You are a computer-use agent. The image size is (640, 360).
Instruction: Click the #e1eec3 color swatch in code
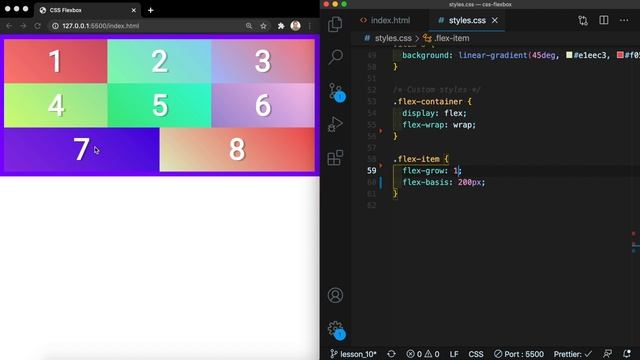(x=569, y=55)
